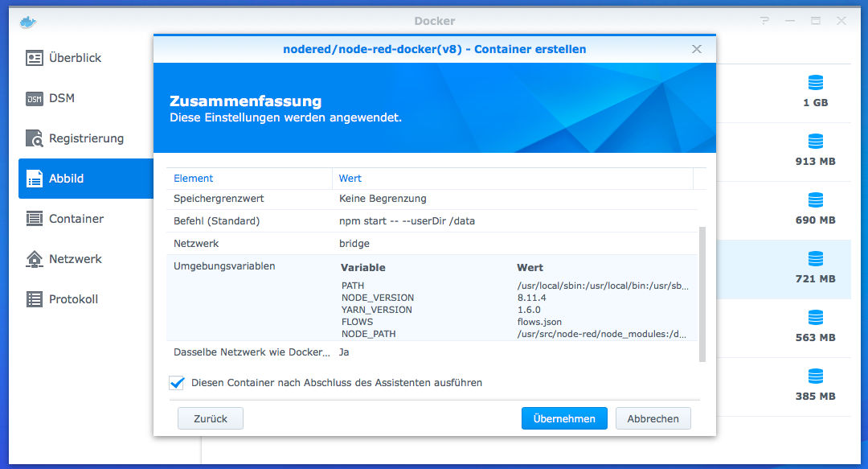
Task: Click the Element column header
Action: (249, 179)
